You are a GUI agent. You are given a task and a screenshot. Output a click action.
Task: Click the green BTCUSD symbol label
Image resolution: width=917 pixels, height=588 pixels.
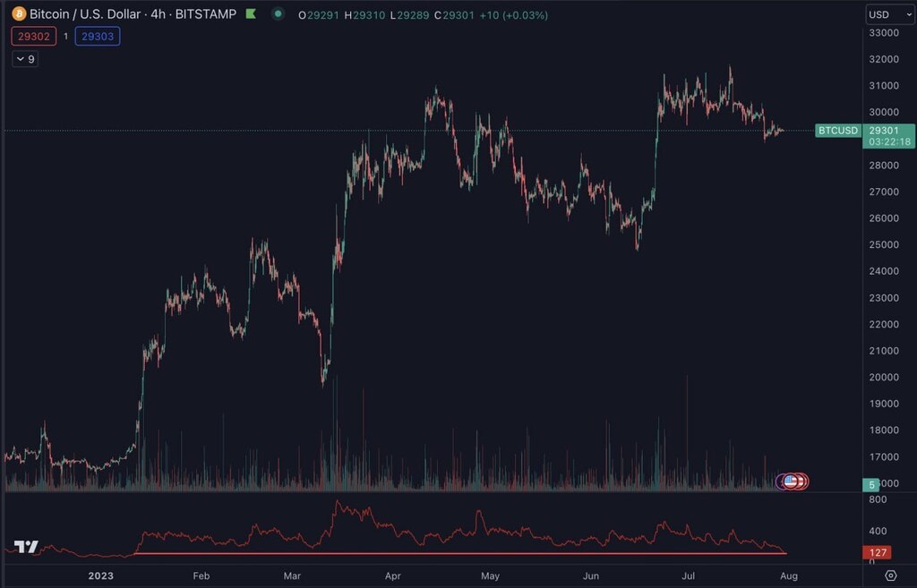tap(838, 131)
